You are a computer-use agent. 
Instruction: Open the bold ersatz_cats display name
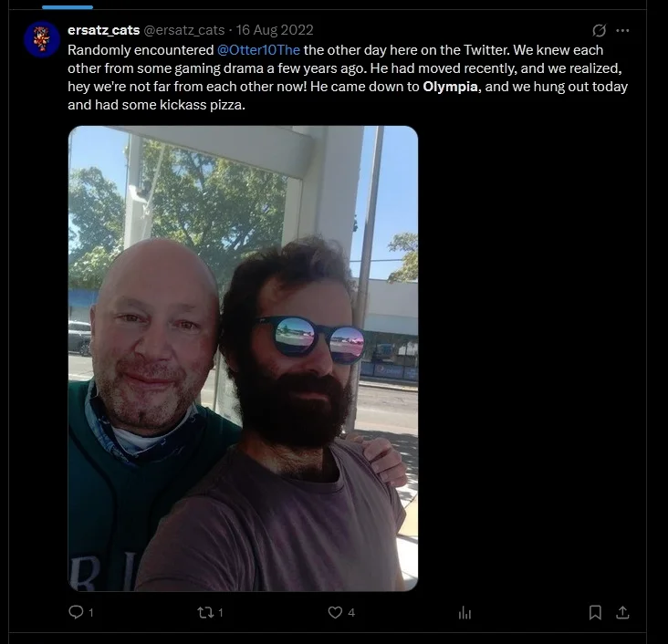(x=103, y=30)
